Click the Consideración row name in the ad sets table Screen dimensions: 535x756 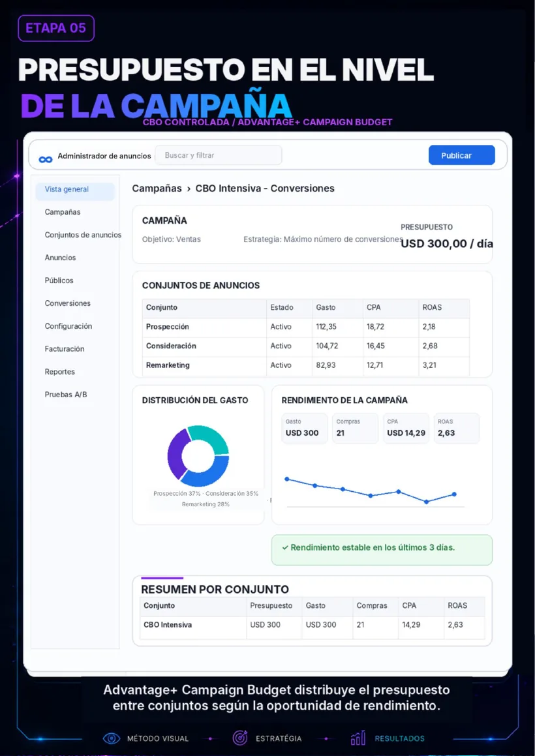(x=171, y=346)
